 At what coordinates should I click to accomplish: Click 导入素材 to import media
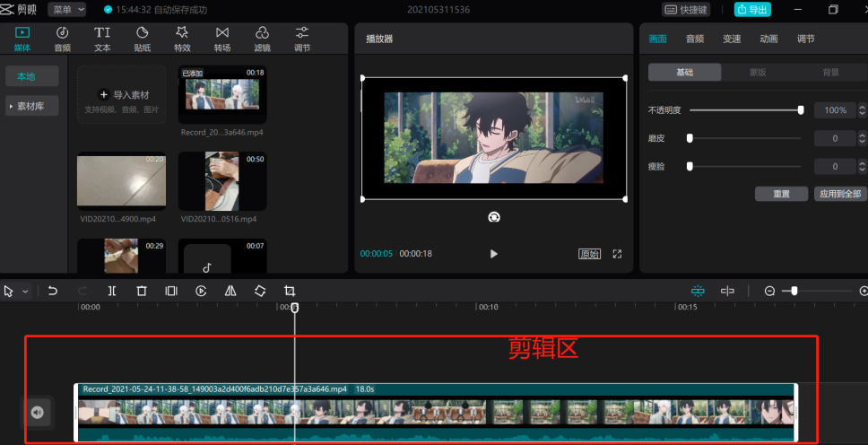[121, 94]
